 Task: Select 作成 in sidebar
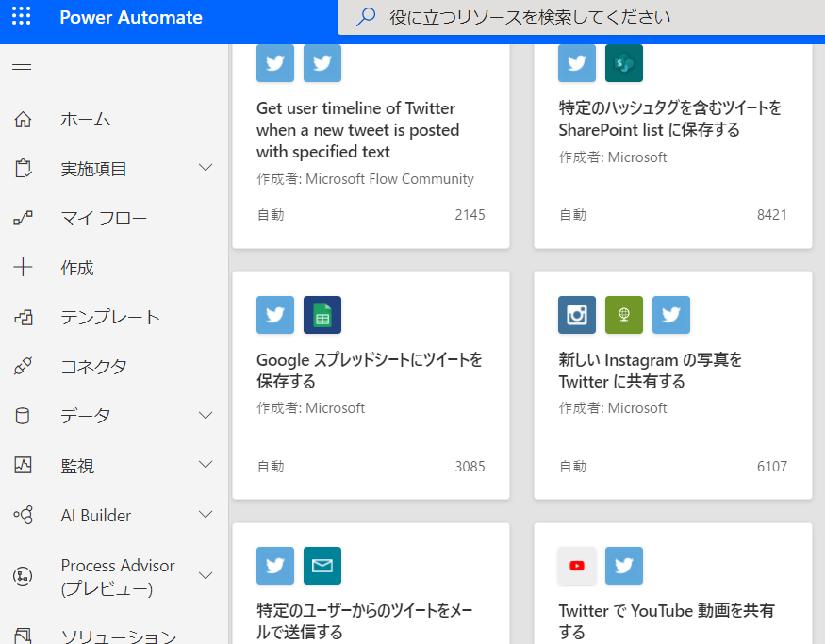click(77, 268)
